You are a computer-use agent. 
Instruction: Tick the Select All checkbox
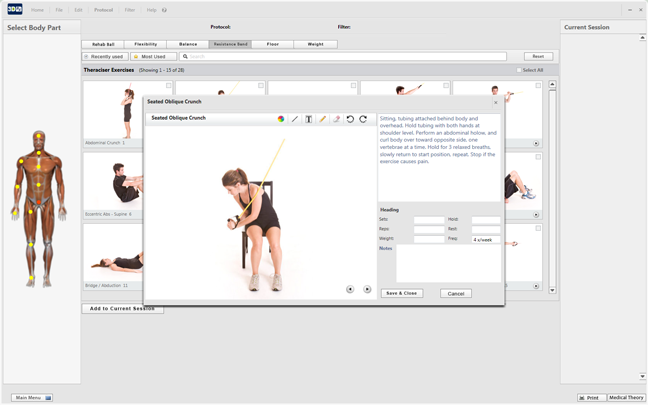click(519, 70)
